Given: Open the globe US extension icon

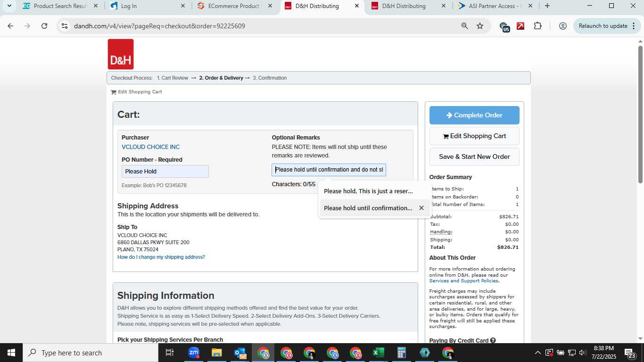Looking at the screenshot, I should (x=504, y=26).
